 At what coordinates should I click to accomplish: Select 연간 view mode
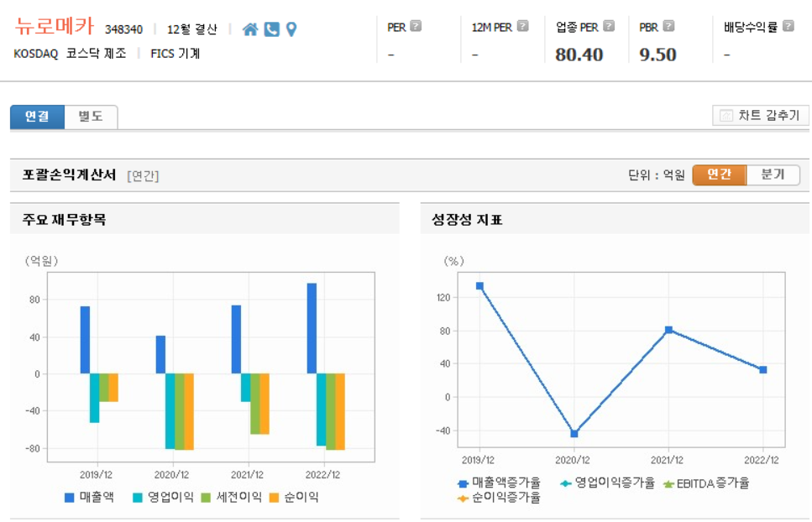click(x=718, y=175)
